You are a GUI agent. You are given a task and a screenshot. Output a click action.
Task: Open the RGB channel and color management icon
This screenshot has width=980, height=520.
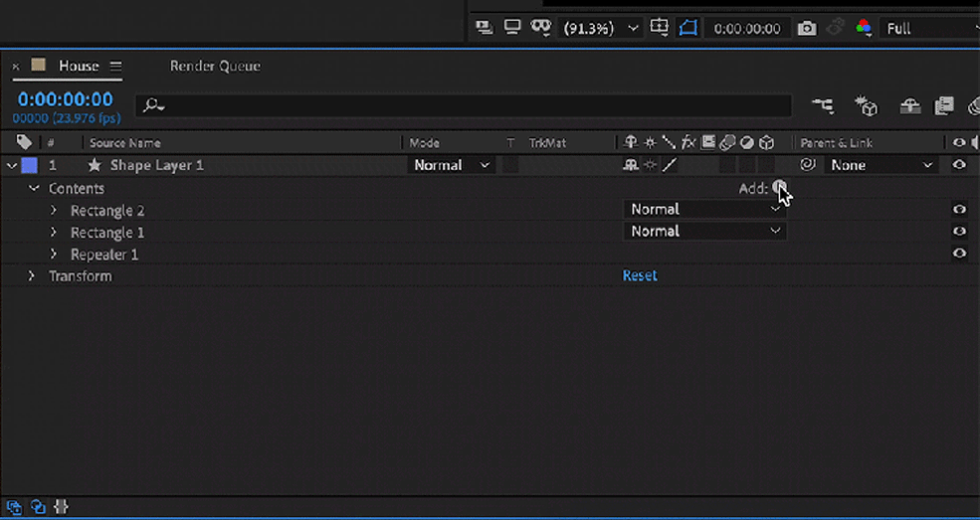coord(865,28)
